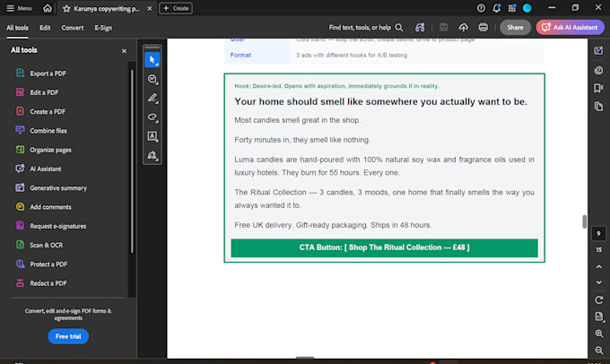
Task: Zoom in with the magnifier plus icon
Action: (599, 334)
